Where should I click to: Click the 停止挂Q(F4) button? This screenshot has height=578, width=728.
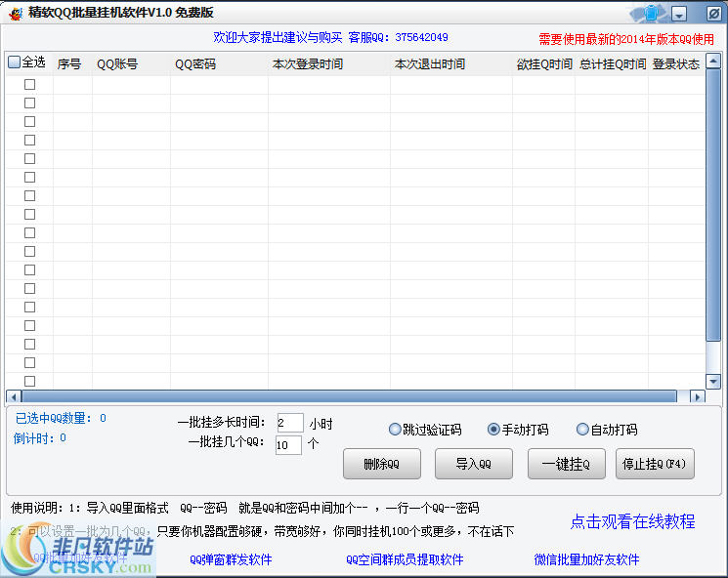pos(655,464)
